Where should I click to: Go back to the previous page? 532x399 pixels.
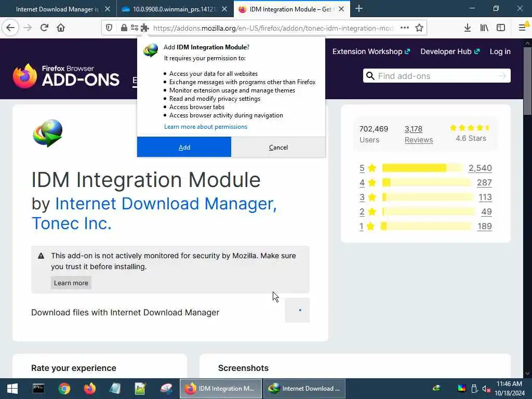(10, 28)
